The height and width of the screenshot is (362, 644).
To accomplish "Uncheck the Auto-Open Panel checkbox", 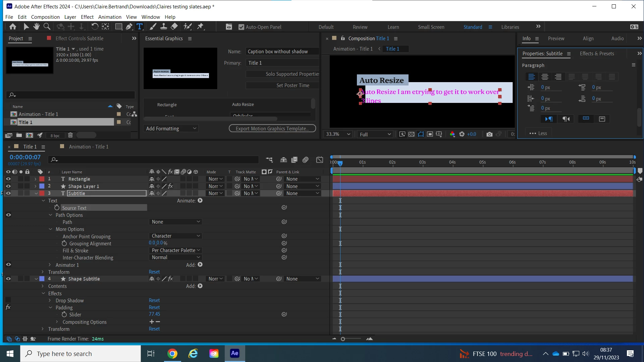I will point(241,27).
